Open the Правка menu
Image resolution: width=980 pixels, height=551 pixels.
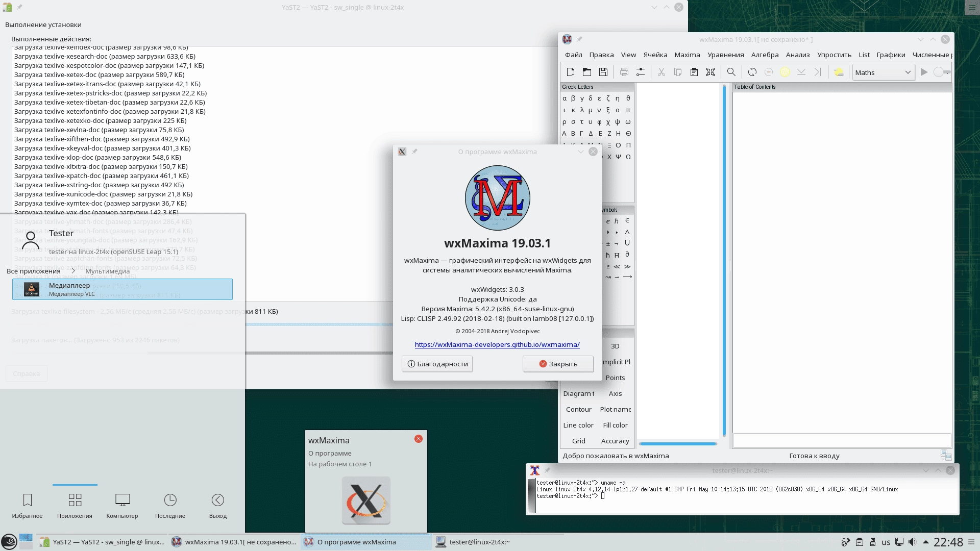click(601, 55)
